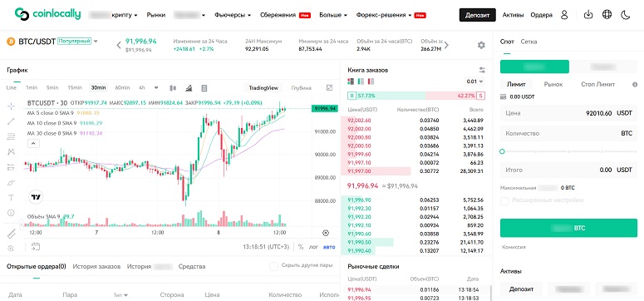Open the Фьючерсы dropdown menu
The width and height of the screenshot is (644, 301).
click(x=233, y=15)
